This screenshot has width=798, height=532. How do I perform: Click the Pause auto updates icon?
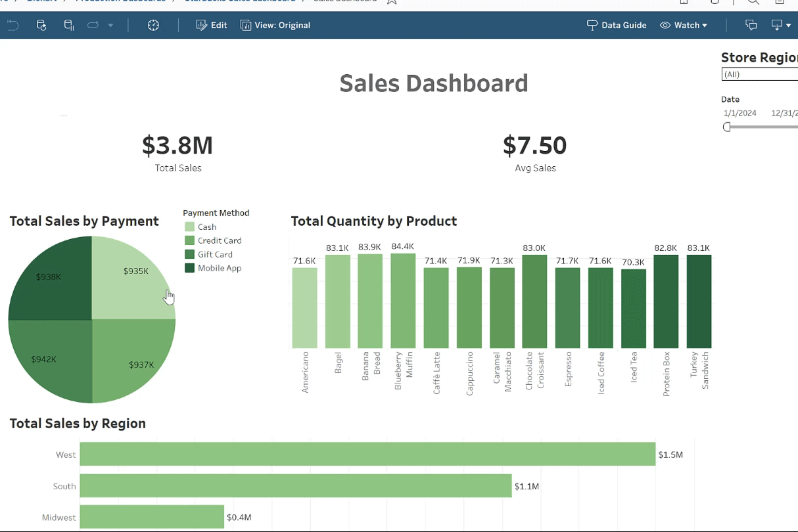[x=68, y=25]
